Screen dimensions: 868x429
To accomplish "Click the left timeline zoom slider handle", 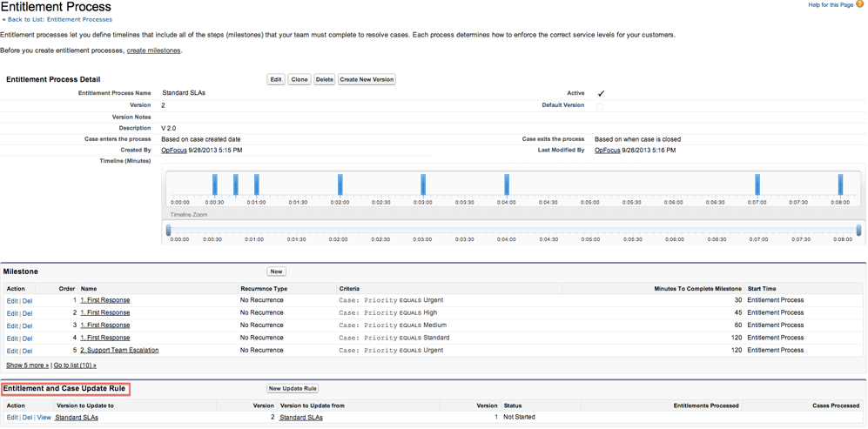I will (x=169, y=231).
